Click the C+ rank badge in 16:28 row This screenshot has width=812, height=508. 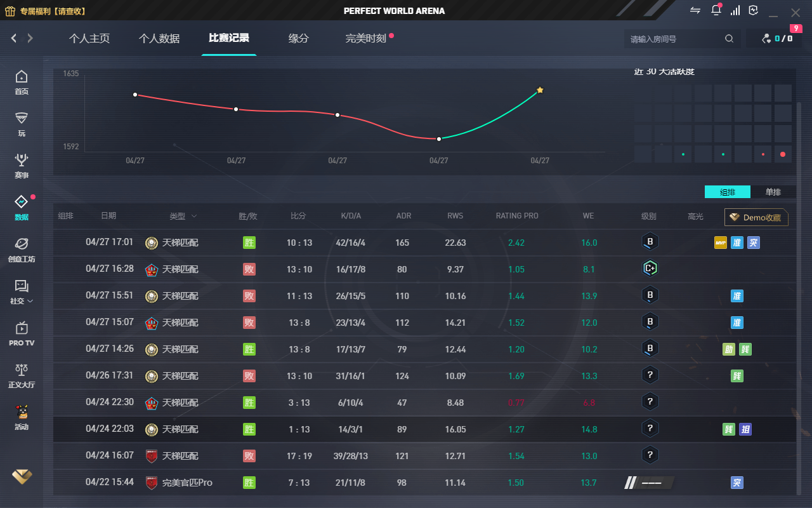click(650, 269)
